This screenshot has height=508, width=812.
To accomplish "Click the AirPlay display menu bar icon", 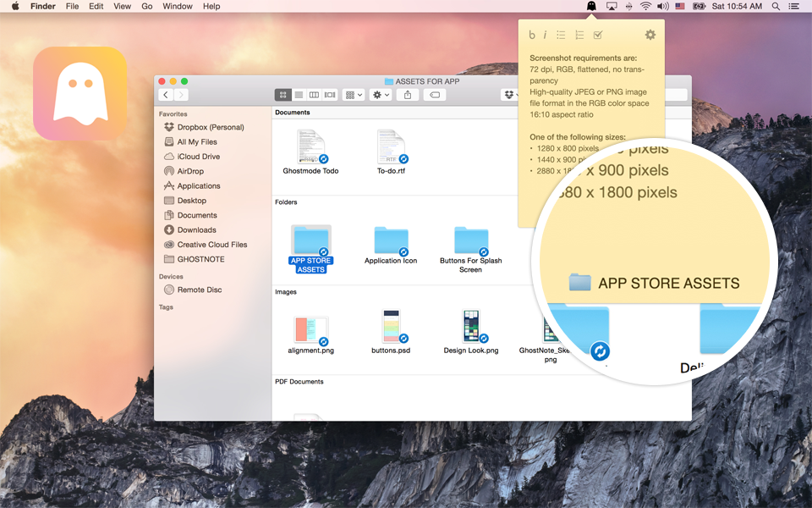I will click(612, 6).
